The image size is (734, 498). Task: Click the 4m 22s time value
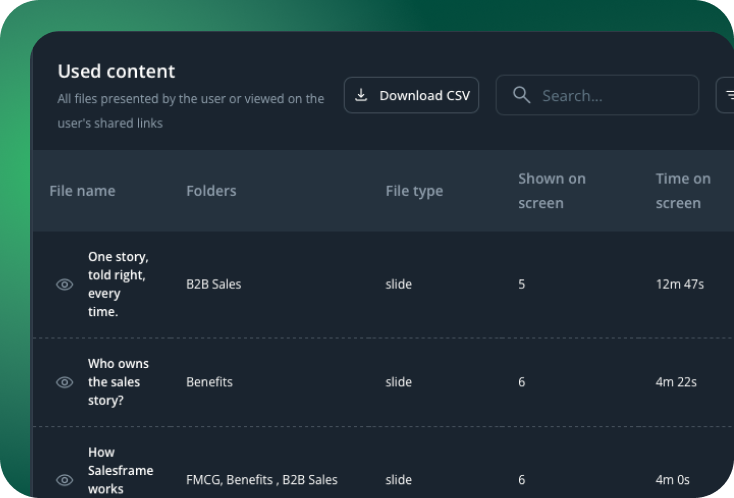pos(676,382)
